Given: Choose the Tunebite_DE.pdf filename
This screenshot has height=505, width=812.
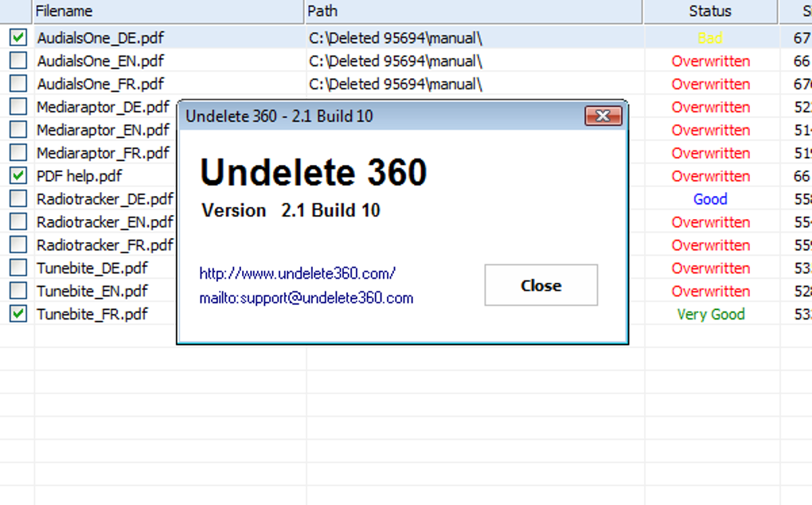Looking at the screenshot, I should [x=92, y=268].
